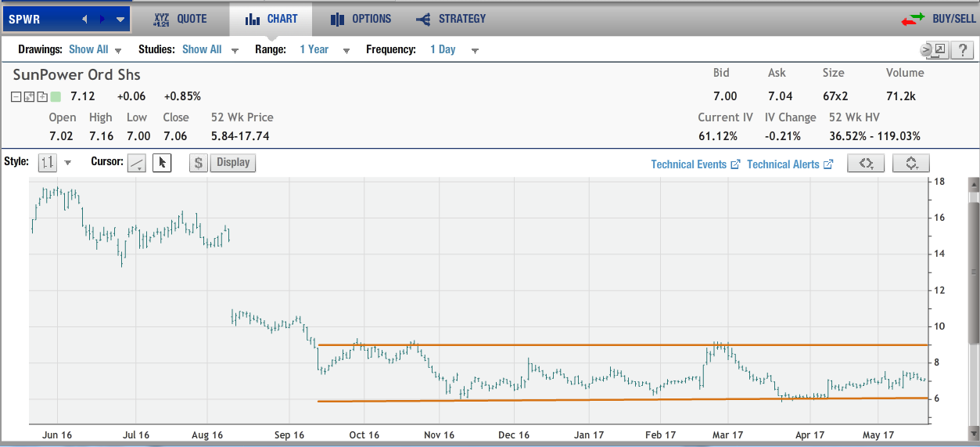Open the STRATEGY tab
This screenshot has width=980, height=447.
(x=451, y=19)
